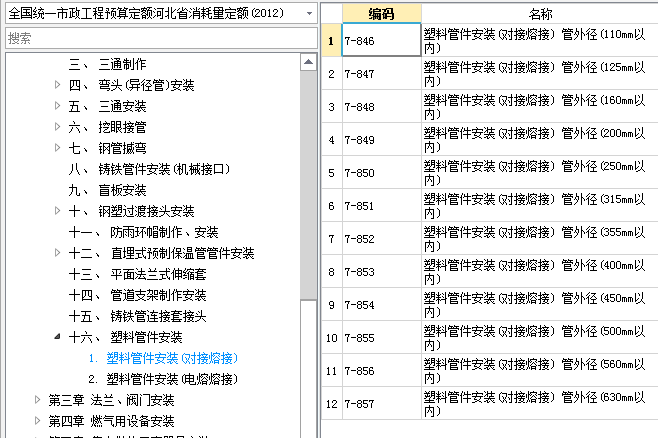
Task: Select code cell 7-852
Action: point(381,239)
